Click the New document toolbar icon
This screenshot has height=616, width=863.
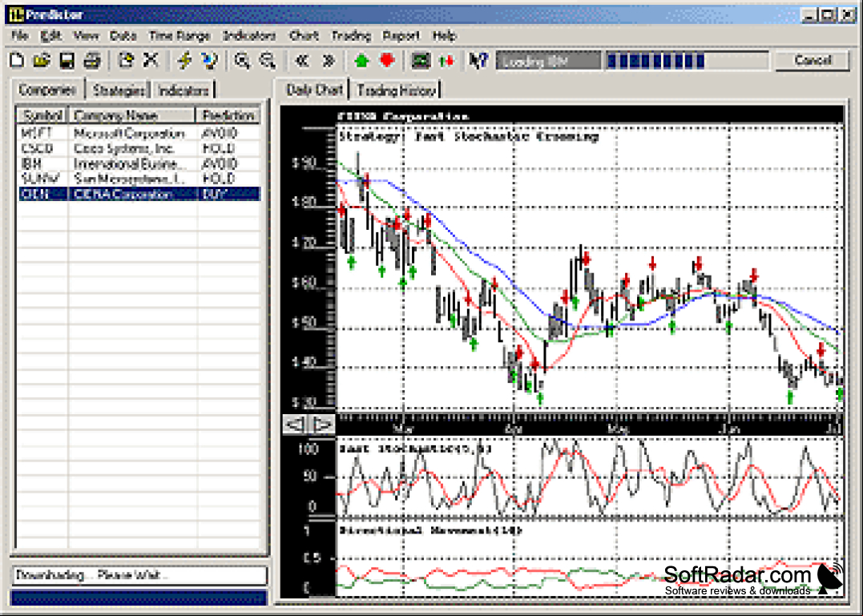17,60
